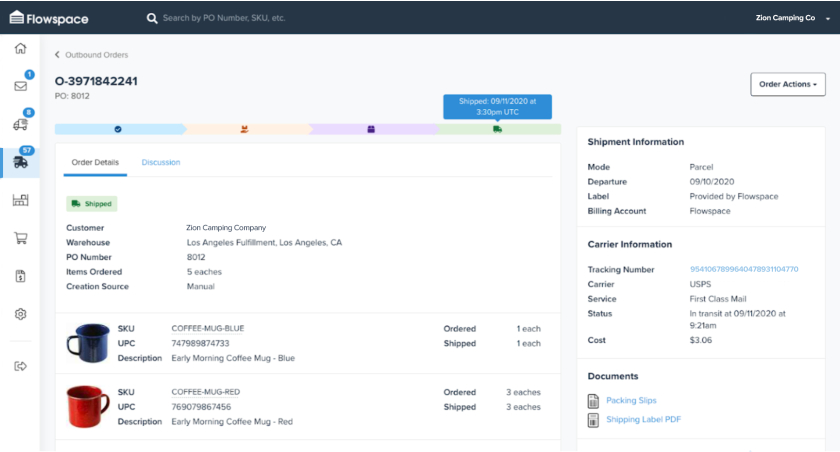The height and width of the screenshot is (452, 840).
Task: Select the outbound orders truck icon
Action: (20, 162)
